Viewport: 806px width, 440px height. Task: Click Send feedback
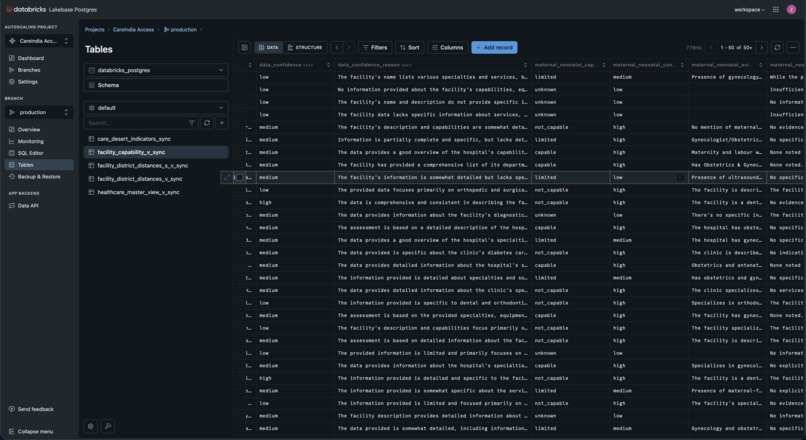click(x=31, y=409)
